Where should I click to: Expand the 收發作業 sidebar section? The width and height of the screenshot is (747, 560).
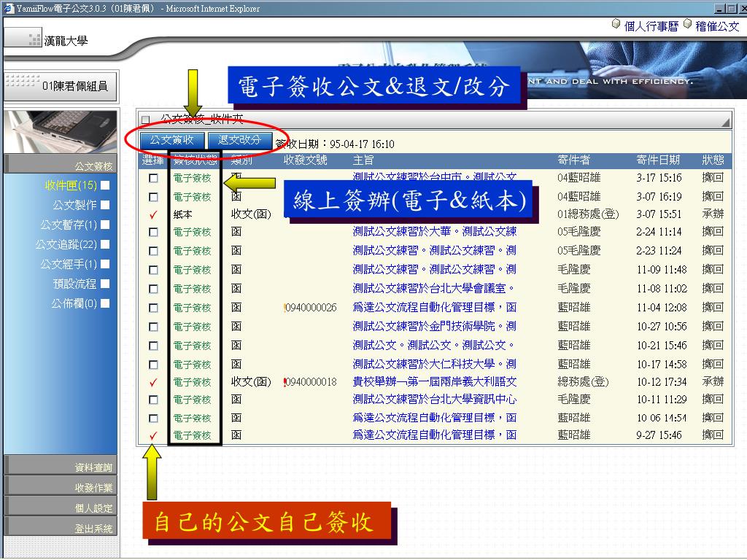point(61,486)
